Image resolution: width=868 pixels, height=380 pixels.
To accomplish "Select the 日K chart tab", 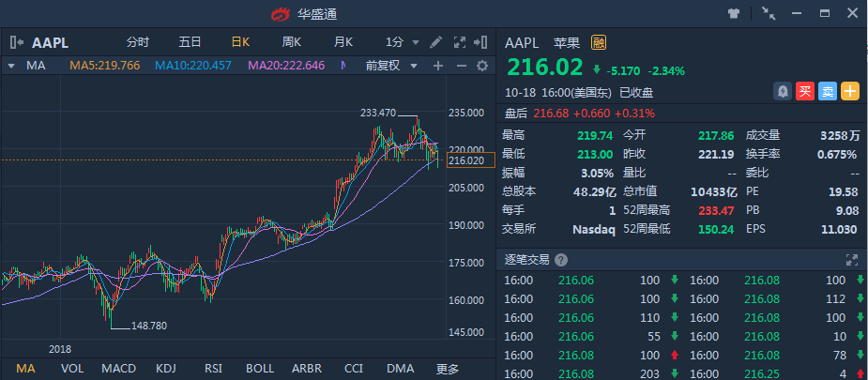I will 240,42.
